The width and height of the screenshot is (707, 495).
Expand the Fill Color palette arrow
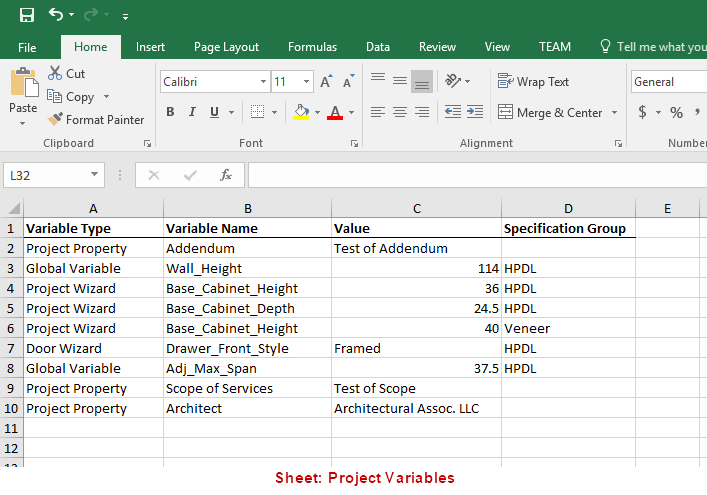click(x=317, y=112)
